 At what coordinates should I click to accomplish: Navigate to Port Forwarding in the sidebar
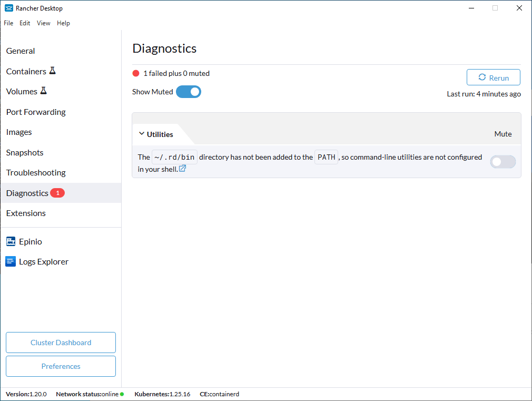point(36,112)
